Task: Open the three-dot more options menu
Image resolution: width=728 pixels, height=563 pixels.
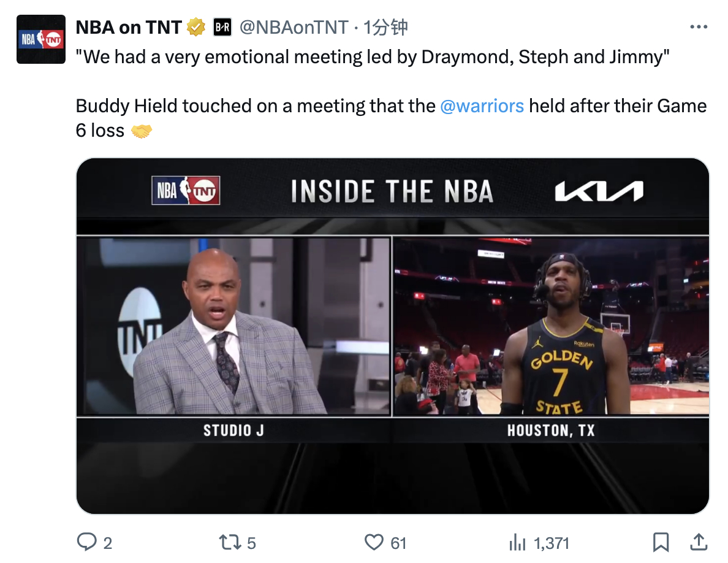Action: (699, 27)
